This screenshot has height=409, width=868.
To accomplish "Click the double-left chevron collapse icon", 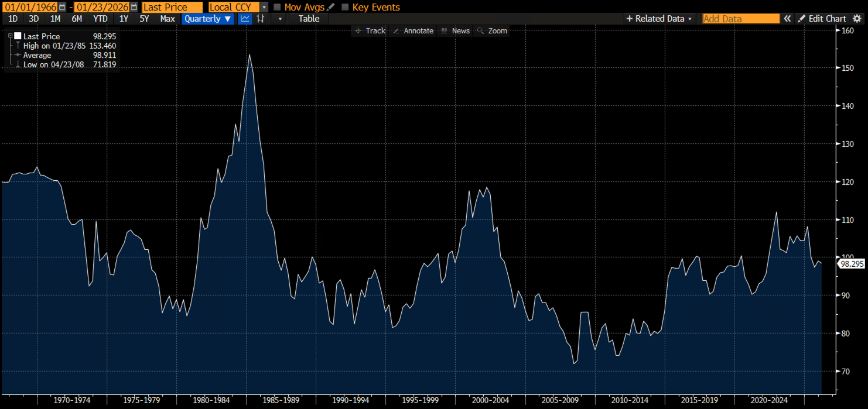I will tap(788, 19).
